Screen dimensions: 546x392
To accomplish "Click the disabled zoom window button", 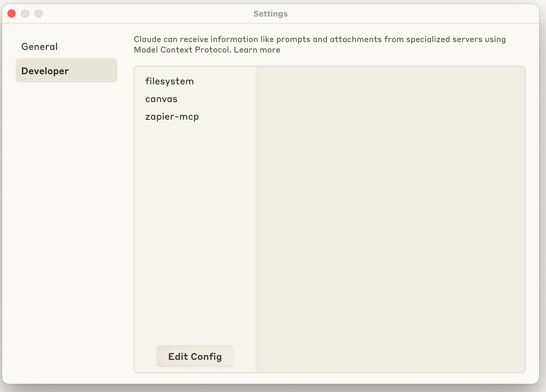I will [39, 14].
